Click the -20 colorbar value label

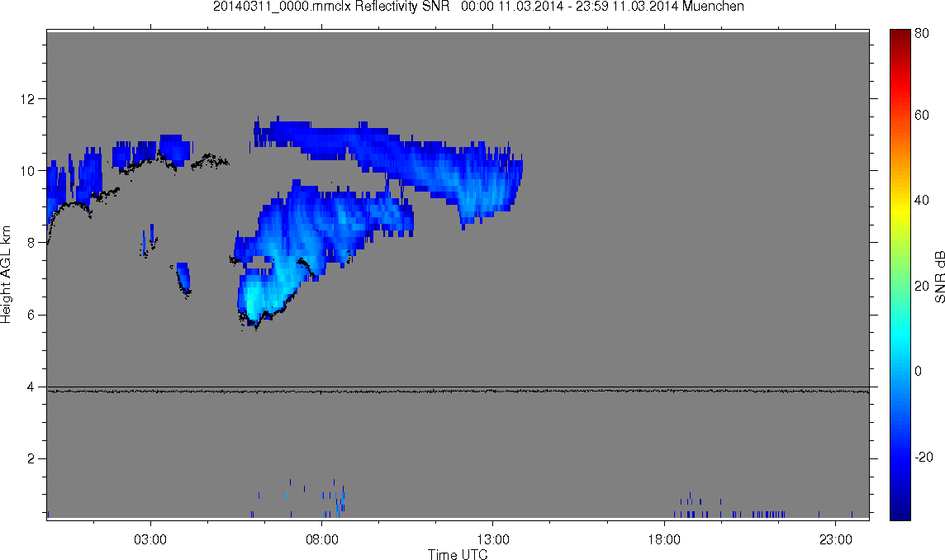tap(924, 457)
